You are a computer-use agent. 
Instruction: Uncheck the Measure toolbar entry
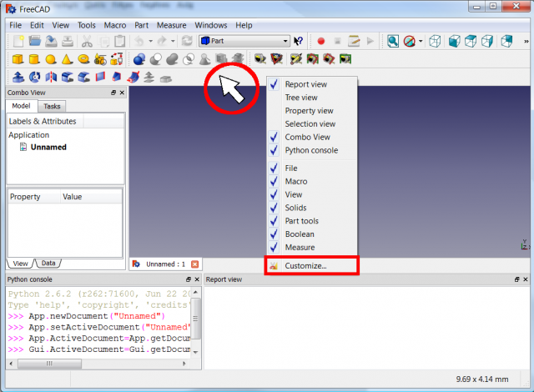pyautogui.click(x=300, y=248)
